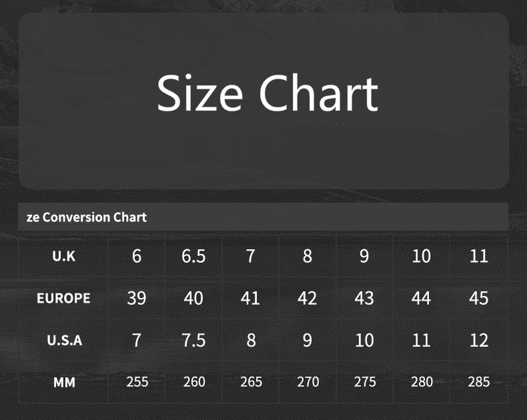The height and width of the screenshot is (420, 527).
Task: Pick Europe size 40 cell
Action: click(193, 298)
